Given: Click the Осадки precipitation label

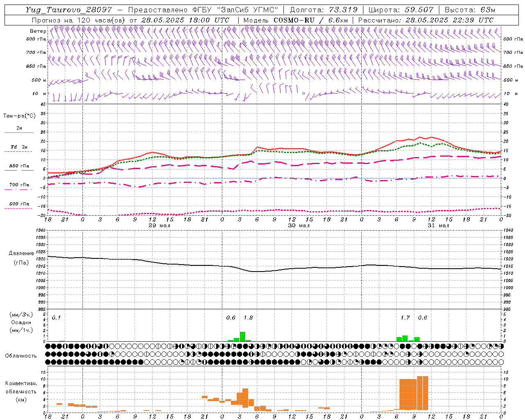Looking at the screenshot, I should (21, 322).
